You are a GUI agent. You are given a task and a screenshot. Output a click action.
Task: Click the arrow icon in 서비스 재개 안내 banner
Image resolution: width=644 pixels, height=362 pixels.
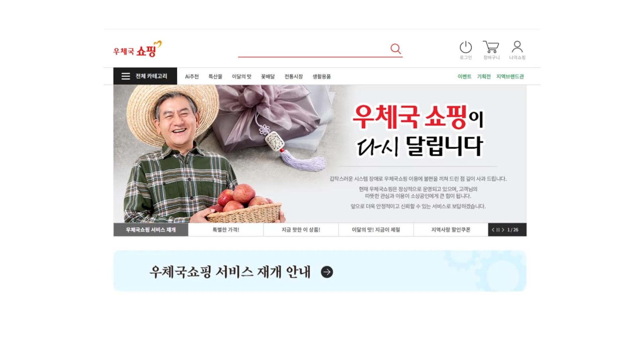[x=327, y=272]
